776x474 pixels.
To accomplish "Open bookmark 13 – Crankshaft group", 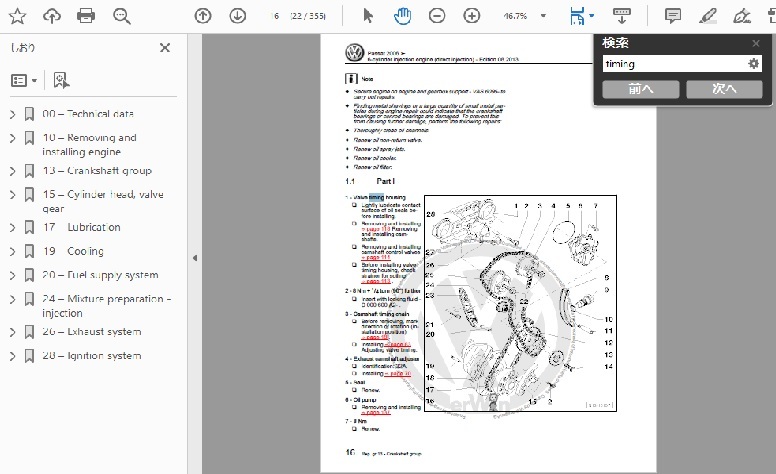I will tap(97, 171).
